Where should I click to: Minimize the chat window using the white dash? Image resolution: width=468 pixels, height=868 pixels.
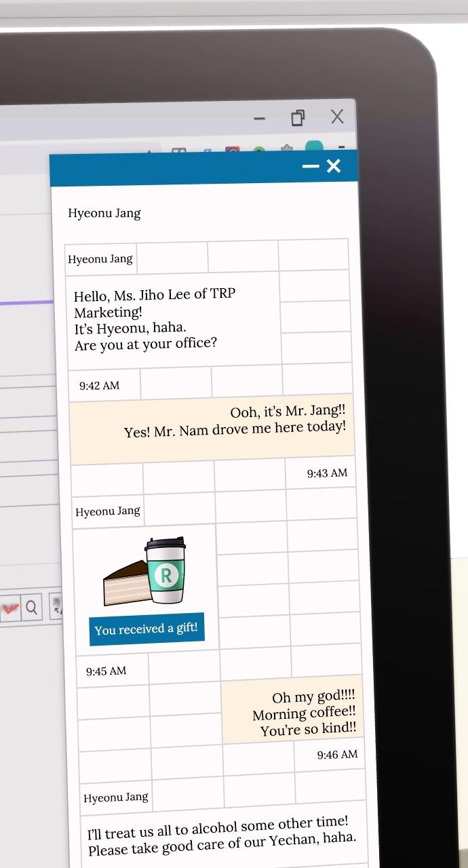(x=311, y=166)
